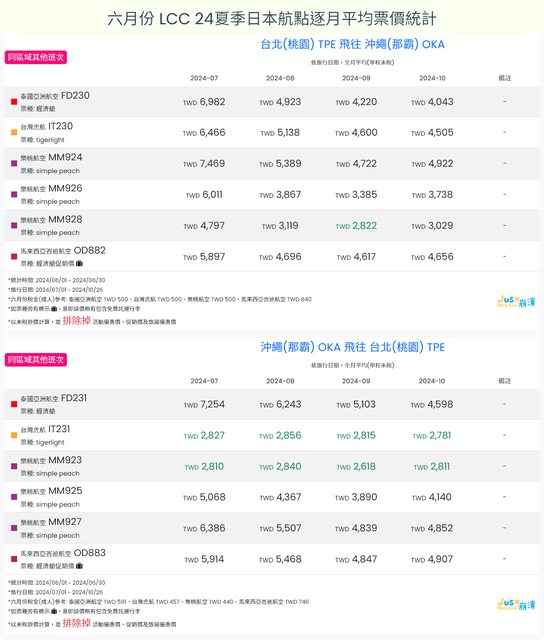Click the bottom JusX logo watermark
The image size is (544, 640).
(x=516, y=604)
